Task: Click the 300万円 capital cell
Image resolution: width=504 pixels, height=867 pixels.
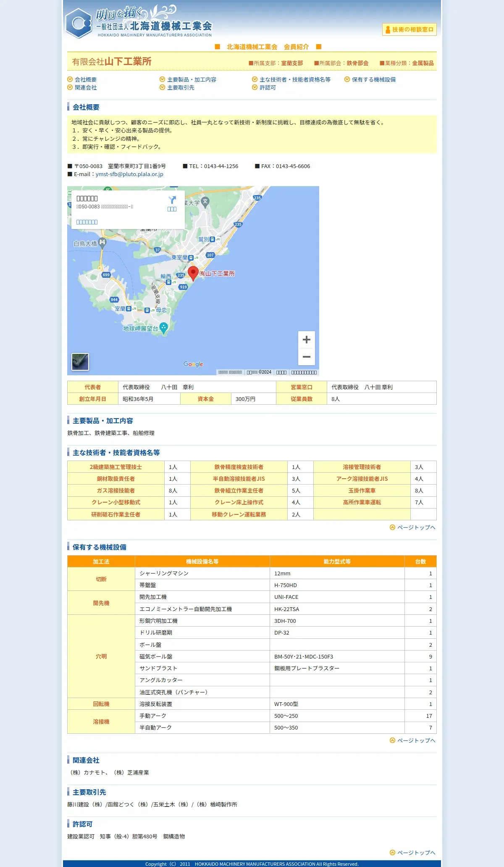Action: click(x=254, y=399)
